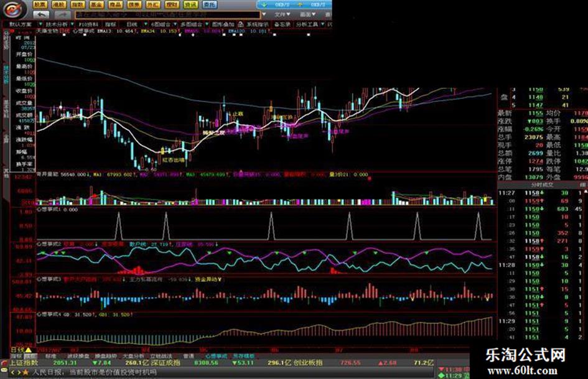Expand the 技术分析 dropdown arrow

tap(71, 24)
